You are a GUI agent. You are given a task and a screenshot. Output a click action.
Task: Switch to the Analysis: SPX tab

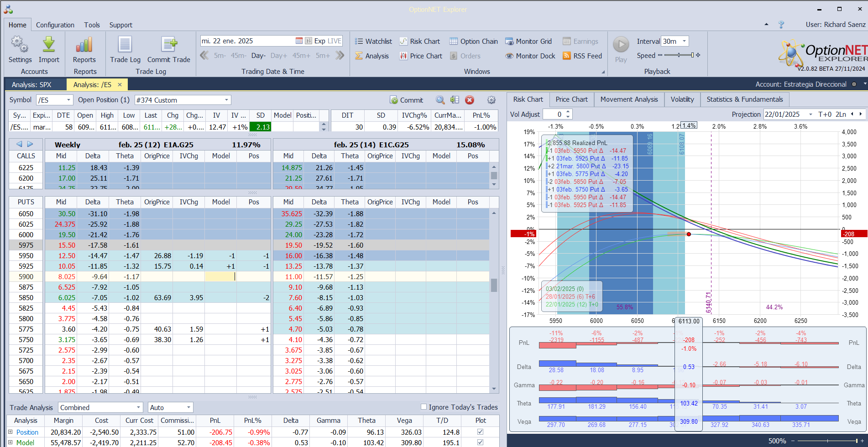point(31,85)
